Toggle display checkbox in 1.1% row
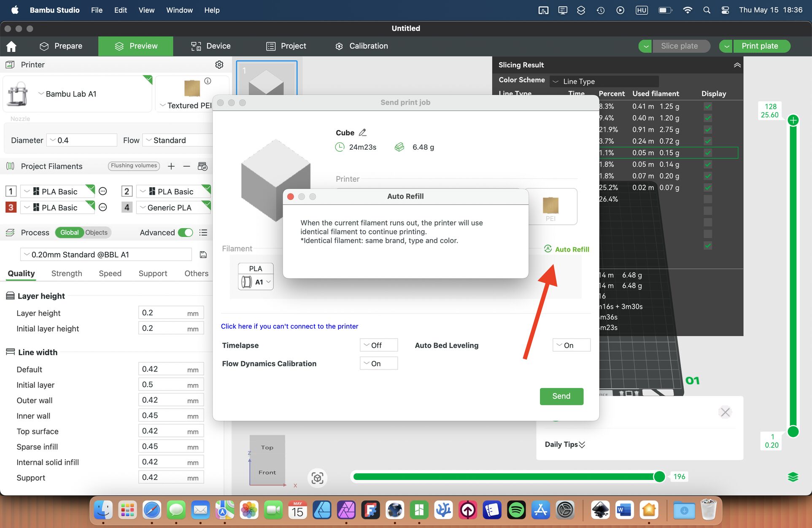812x528 pixels. pos(708,153)
